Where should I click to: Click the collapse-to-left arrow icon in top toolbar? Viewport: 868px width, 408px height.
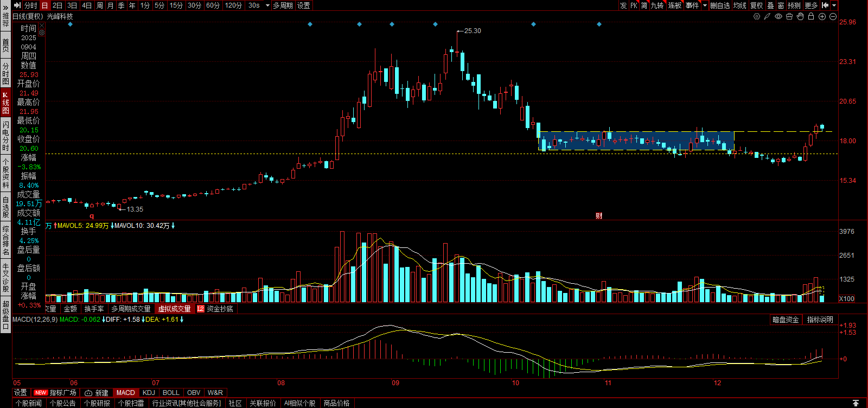pyautogui.click(x=825, y=5)
